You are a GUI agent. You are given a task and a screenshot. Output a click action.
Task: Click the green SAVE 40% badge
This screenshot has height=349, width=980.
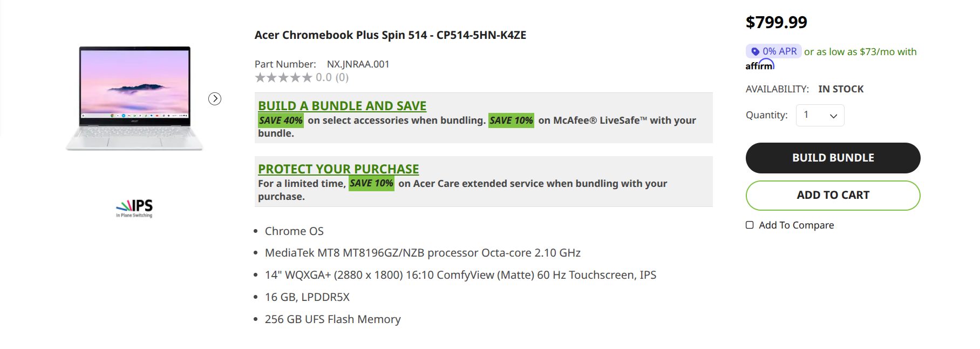tap(281, 120)
